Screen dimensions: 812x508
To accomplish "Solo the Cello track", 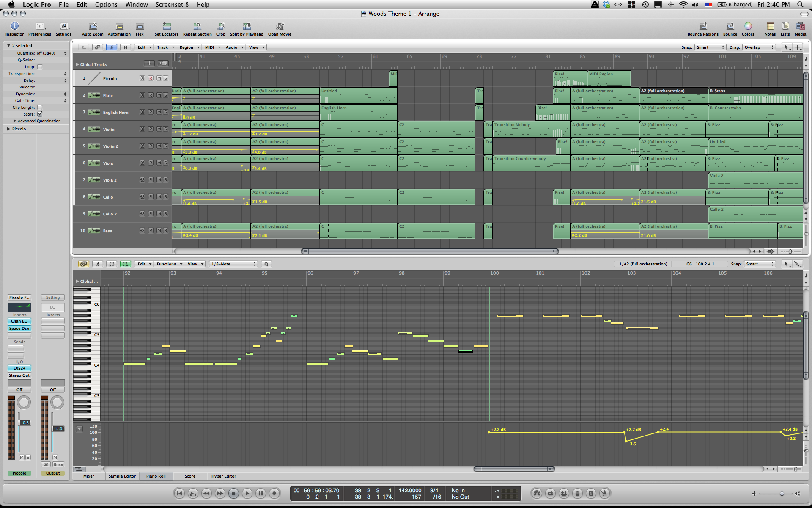I will coord(165,197).
